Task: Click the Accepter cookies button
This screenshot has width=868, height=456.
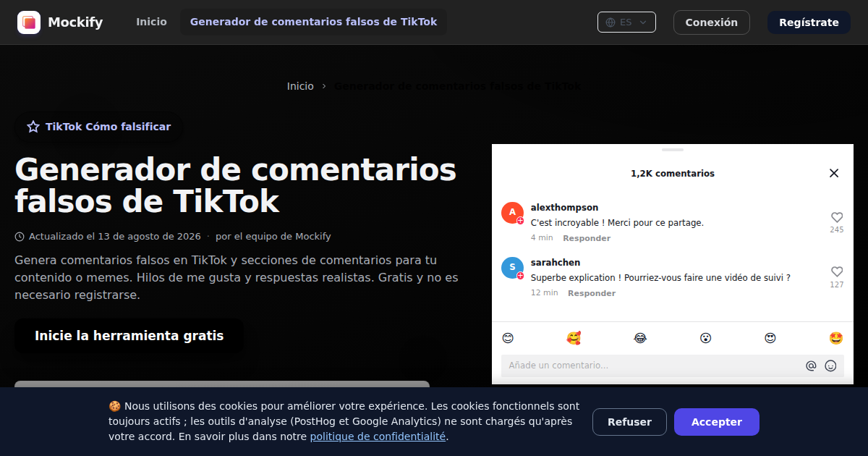Action: click(717, 422)
